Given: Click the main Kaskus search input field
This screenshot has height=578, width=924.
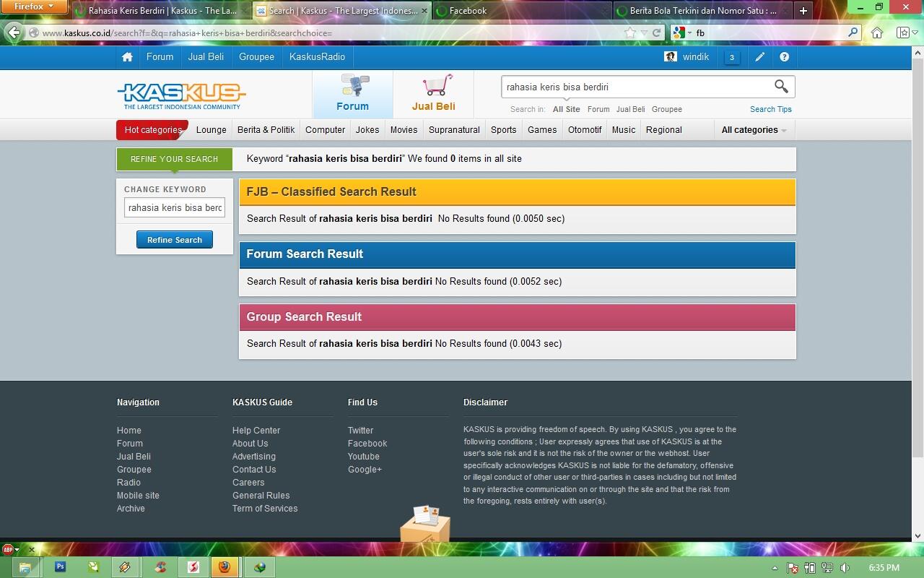Looking at the screenshot, I should (x=635, y=87).
